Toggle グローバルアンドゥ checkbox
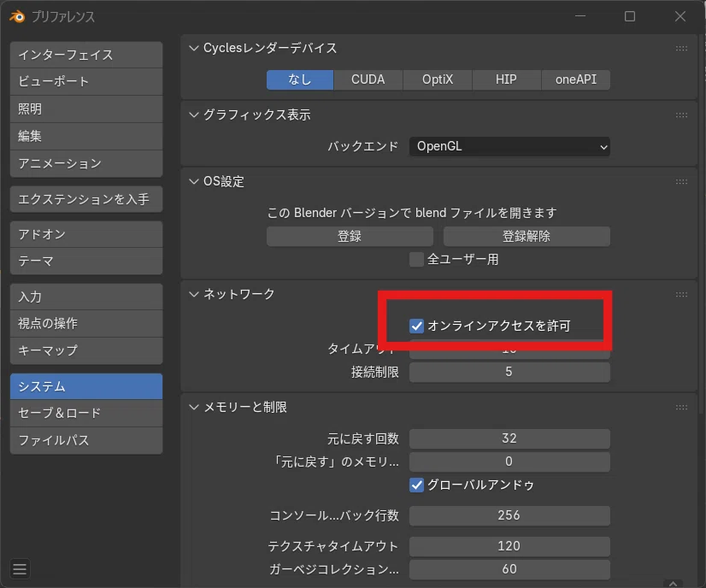The height and width of the screenshot is (588, 706). point(416,485)
